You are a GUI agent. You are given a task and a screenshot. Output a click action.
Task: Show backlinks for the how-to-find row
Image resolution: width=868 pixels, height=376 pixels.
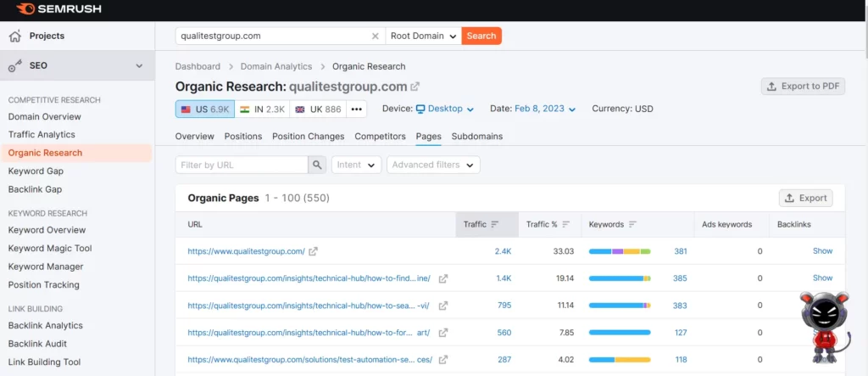[822, 278]
